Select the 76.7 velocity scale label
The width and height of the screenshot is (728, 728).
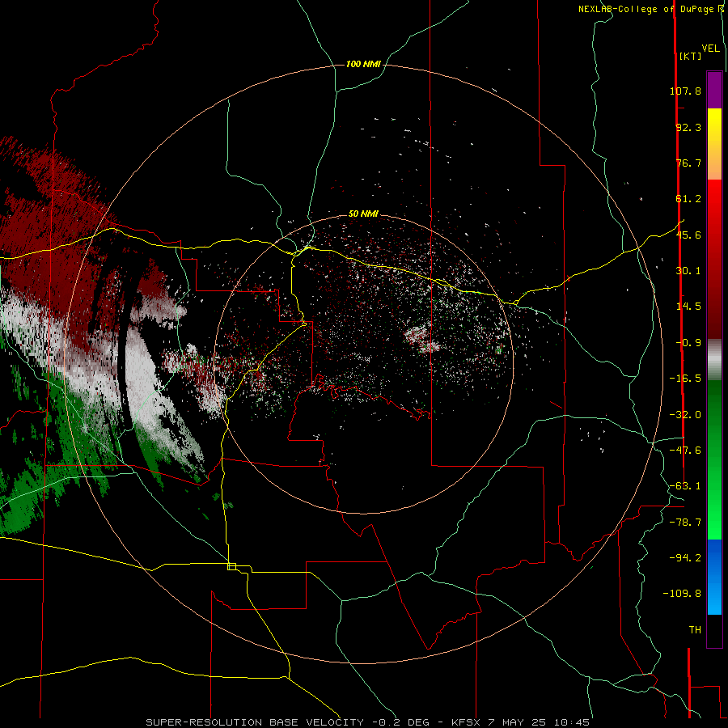click(x=688, y=163)
